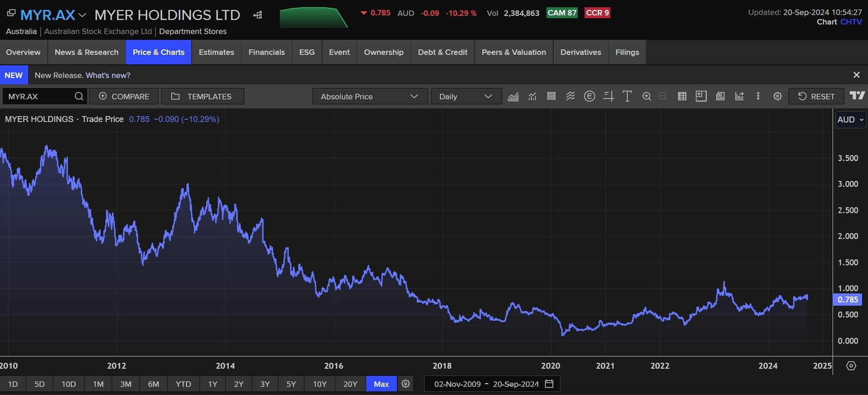View the Ownership tab

(x=384, y=52)
